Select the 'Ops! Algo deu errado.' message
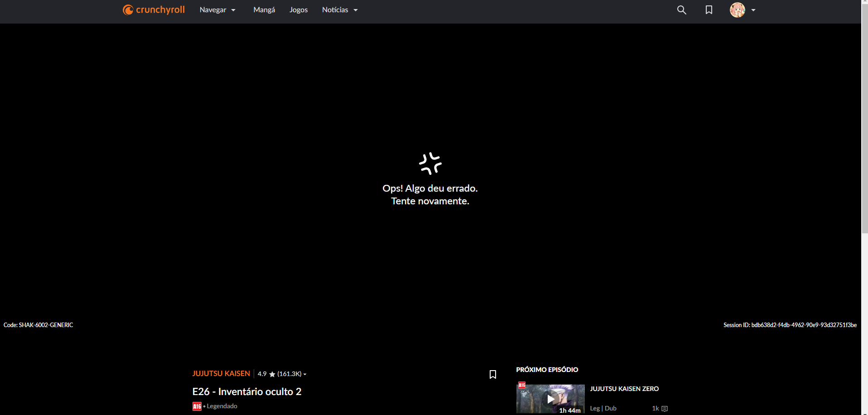This screenshot has width=868, height=415. pyautogui.click(x=430, y=188)
